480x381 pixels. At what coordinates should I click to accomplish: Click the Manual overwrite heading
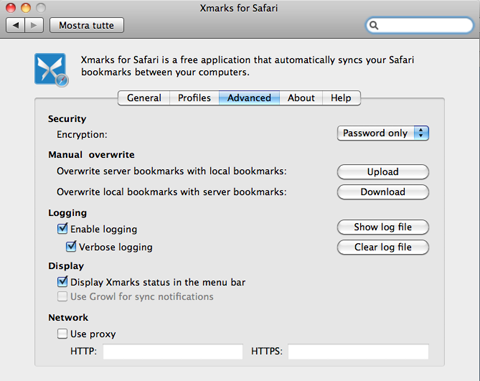point(91,155)
